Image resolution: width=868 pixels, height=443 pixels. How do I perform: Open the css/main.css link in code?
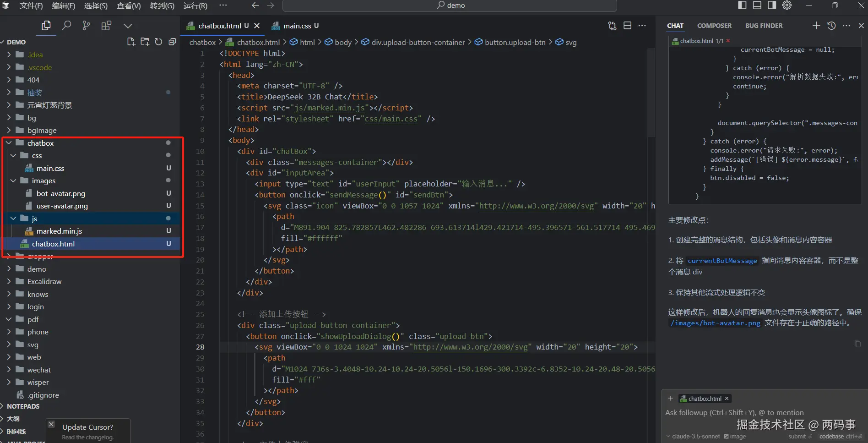(391, 119)
